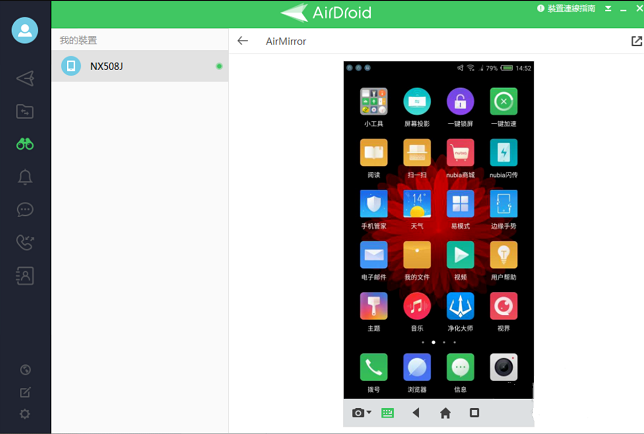
Task: Click the user profile avatar
Action: [25, 30]
